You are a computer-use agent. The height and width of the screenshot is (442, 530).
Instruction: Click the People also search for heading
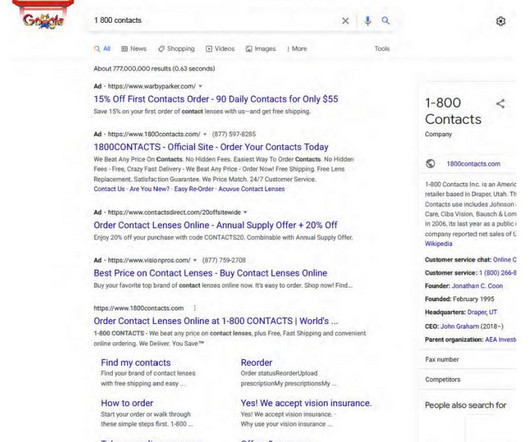[465, 405]
